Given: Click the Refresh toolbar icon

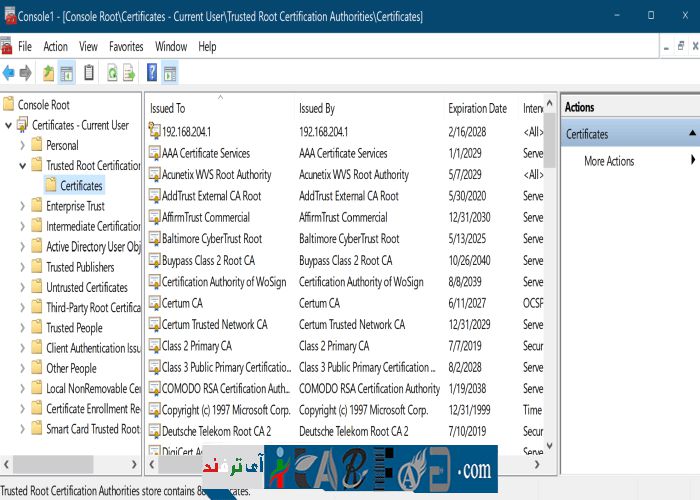Looking at the screenshot, I should (x=112, y=73).
